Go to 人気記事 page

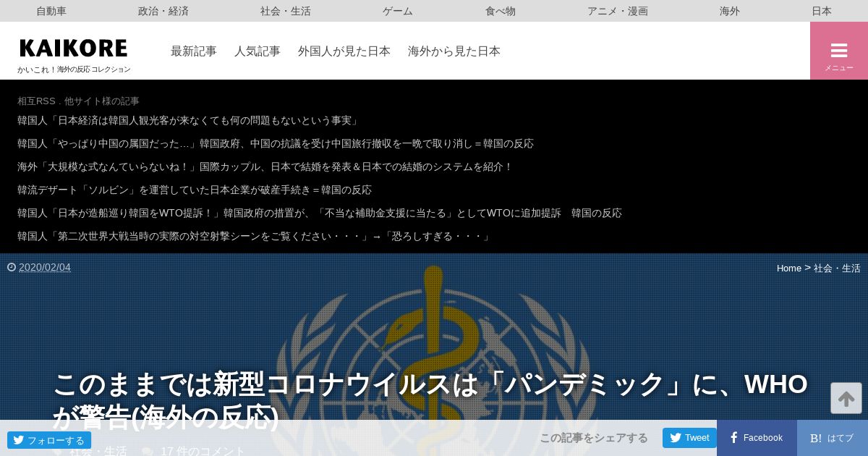click(x=258, y=51)
